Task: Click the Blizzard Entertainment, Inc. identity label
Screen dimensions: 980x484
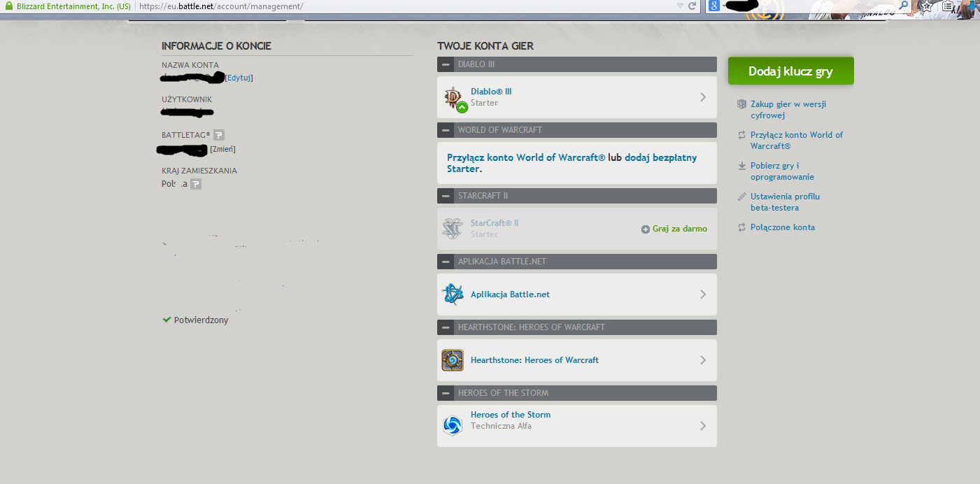Action: [x=73, y=6]
